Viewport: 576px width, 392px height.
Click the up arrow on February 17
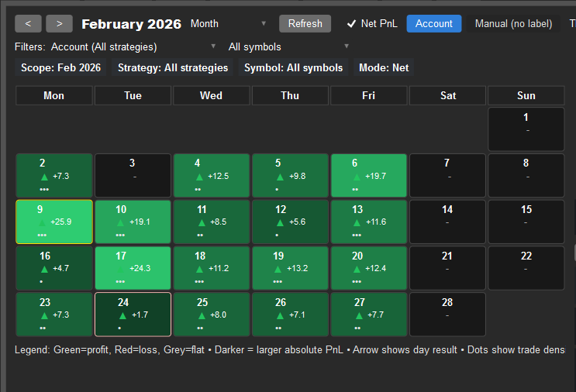coord(122,269)
